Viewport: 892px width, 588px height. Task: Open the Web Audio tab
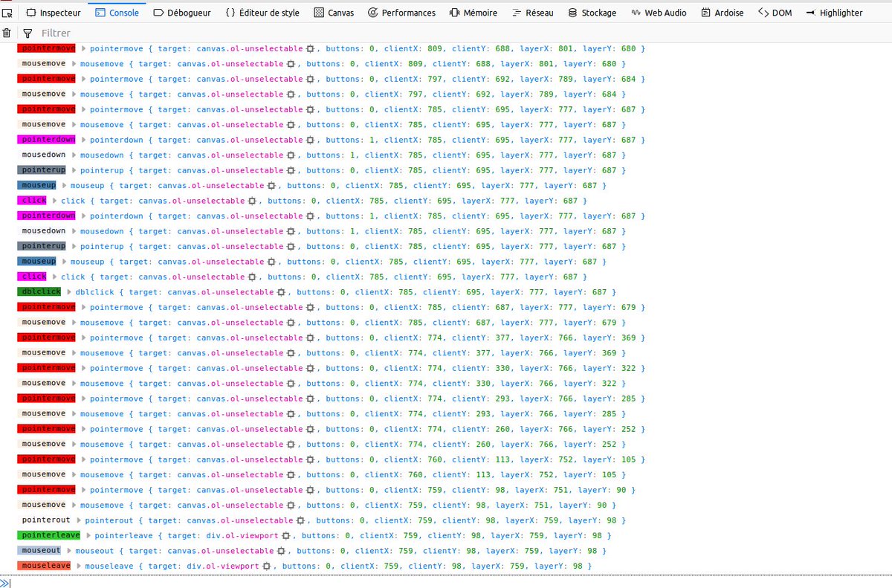pos(659,13)
